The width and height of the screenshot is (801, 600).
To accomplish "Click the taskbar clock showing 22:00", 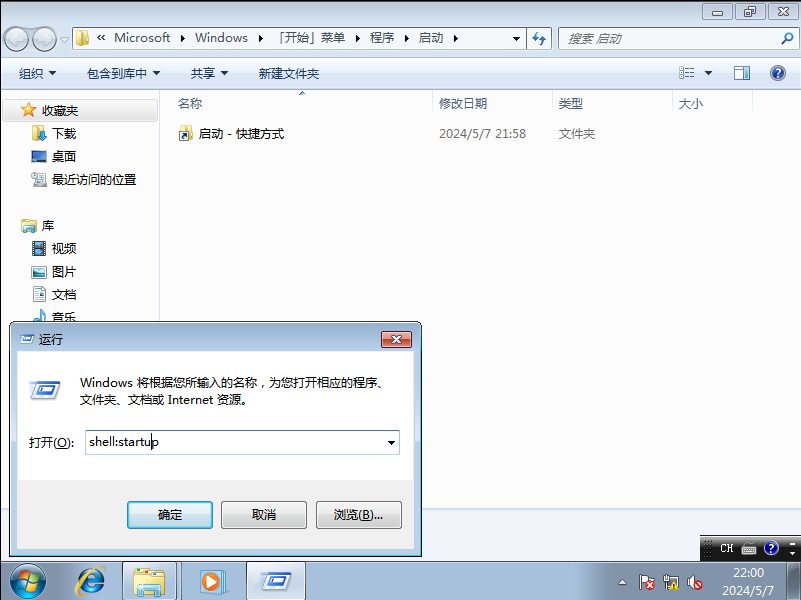I will [x=748, y=573].
